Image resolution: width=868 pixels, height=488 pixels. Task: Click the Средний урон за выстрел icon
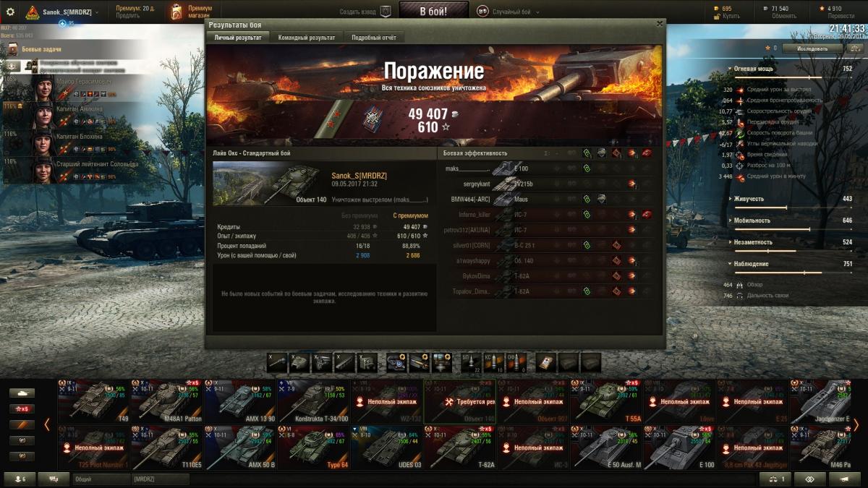pos(739,90)
